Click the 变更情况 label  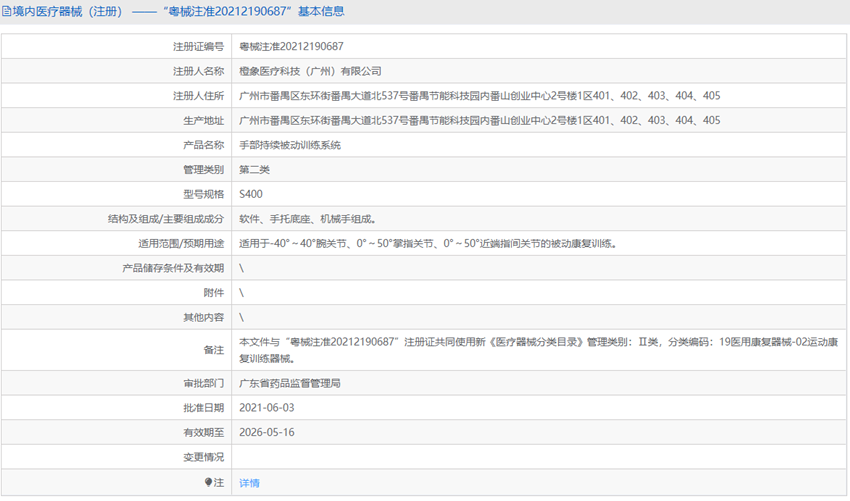coord(203,457)
